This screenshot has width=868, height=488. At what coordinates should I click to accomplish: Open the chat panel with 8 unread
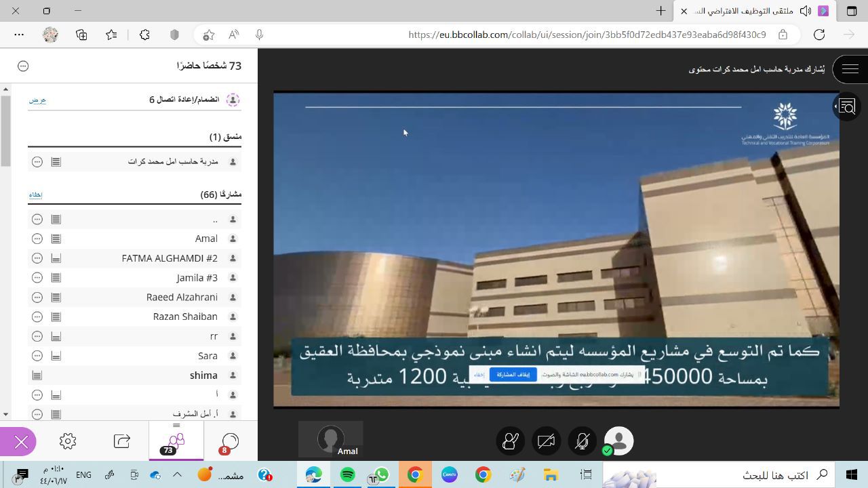coord(230,442)
